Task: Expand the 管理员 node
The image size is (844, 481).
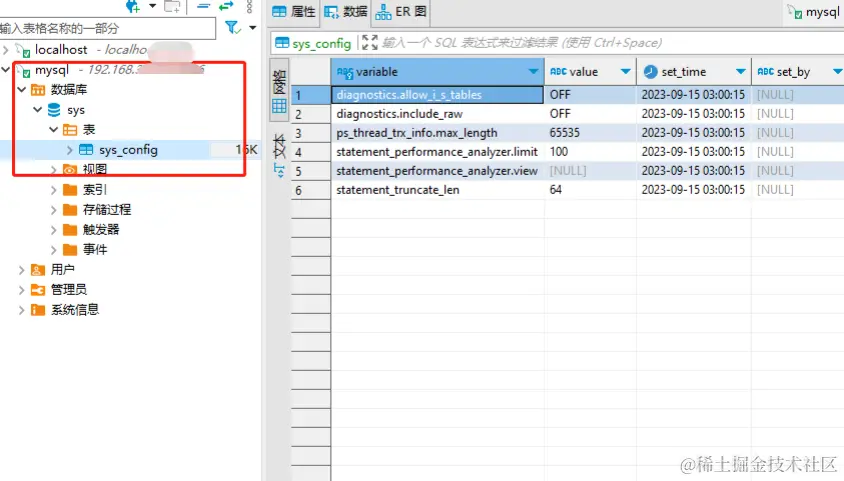Action: pyautogui.click(x=22, y=290)
